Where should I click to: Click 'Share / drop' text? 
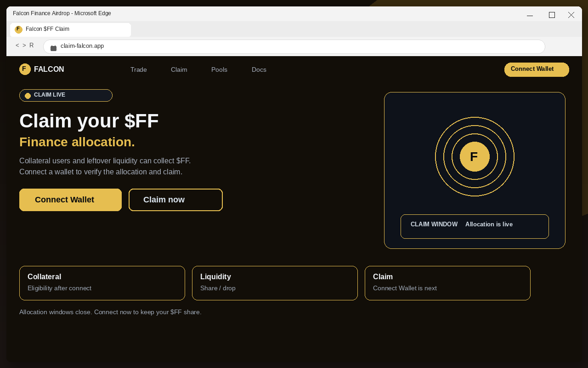coord(218,288)
